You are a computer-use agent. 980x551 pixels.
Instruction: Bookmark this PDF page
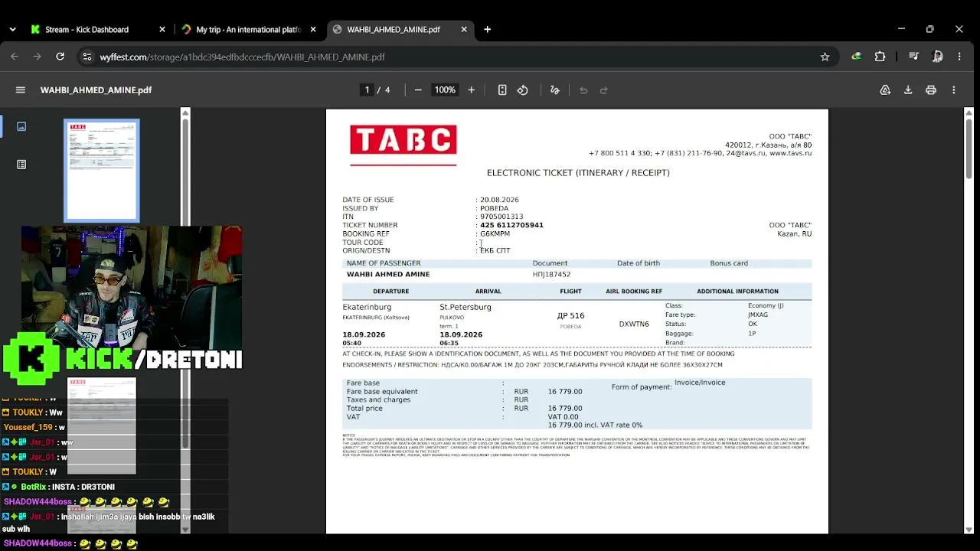pyautogui.click(x=825, y=57)
